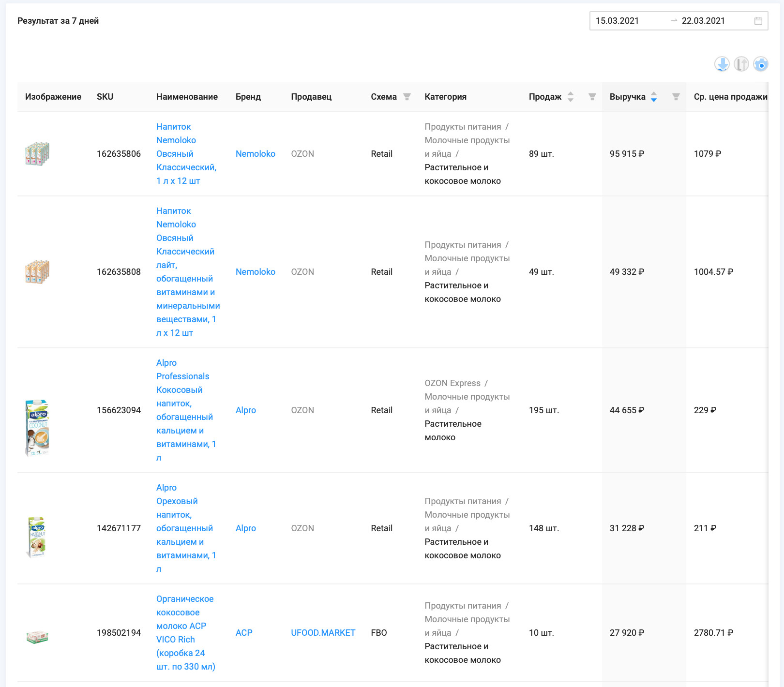View Alpro Coconut carton thumbnail
784x687 pixels.
[x=37, y=428]
